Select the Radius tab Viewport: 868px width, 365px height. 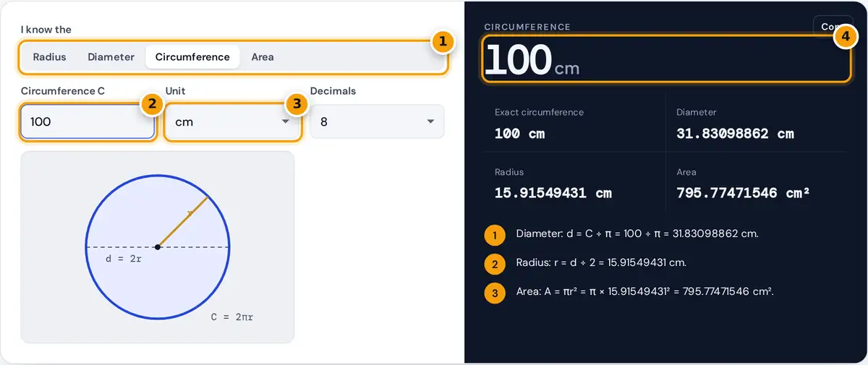pyautogui.click(x=49, y=57)
